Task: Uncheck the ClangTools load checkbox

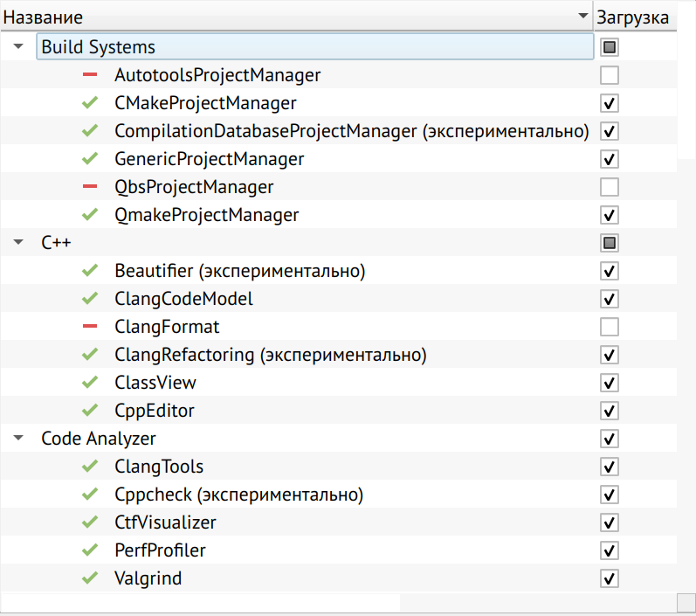Action: pos(610,467)
